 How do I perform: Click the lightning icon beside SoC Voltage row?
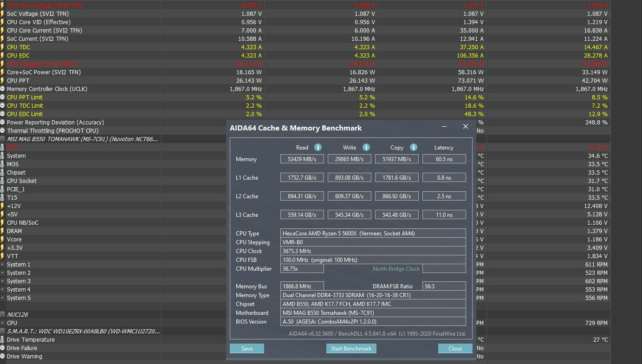point(2,14)
